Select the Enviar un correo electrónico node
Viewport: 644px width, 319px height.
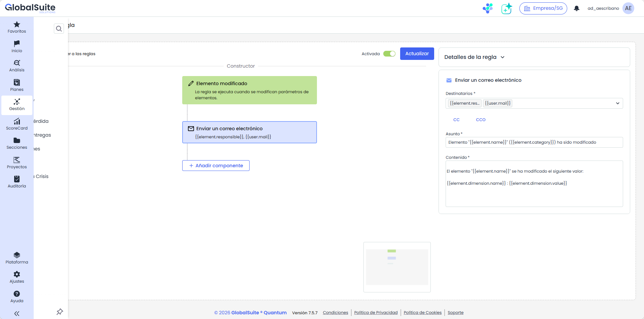coord(250,132)
